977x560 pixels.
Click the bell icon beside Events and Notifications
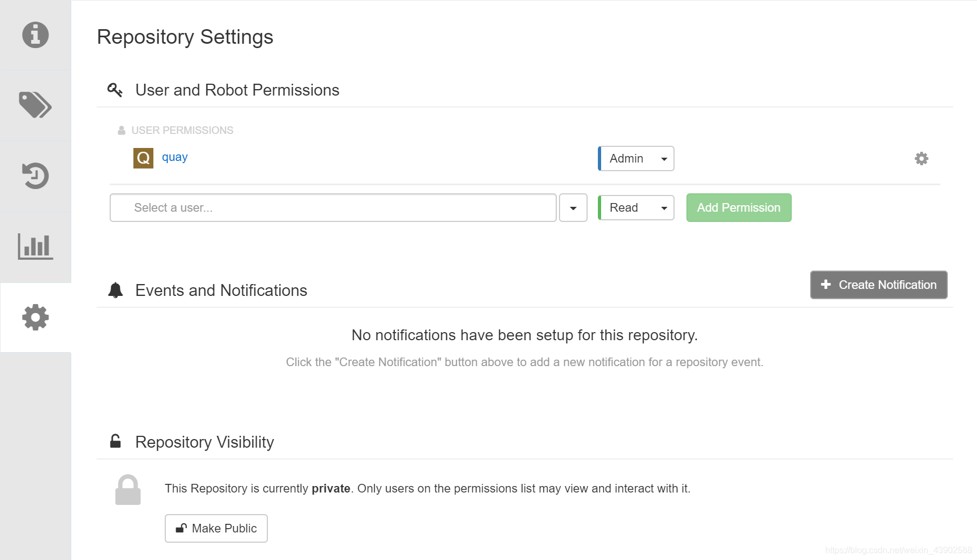[116, 290]
